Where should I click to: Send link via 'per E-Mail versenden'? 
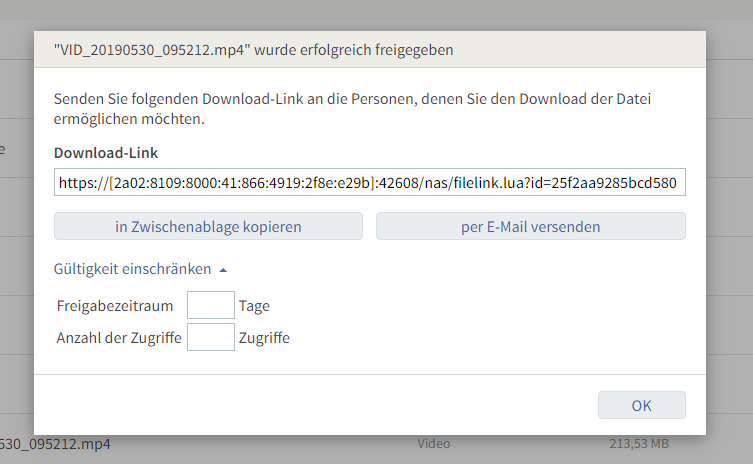click(531, 226)
